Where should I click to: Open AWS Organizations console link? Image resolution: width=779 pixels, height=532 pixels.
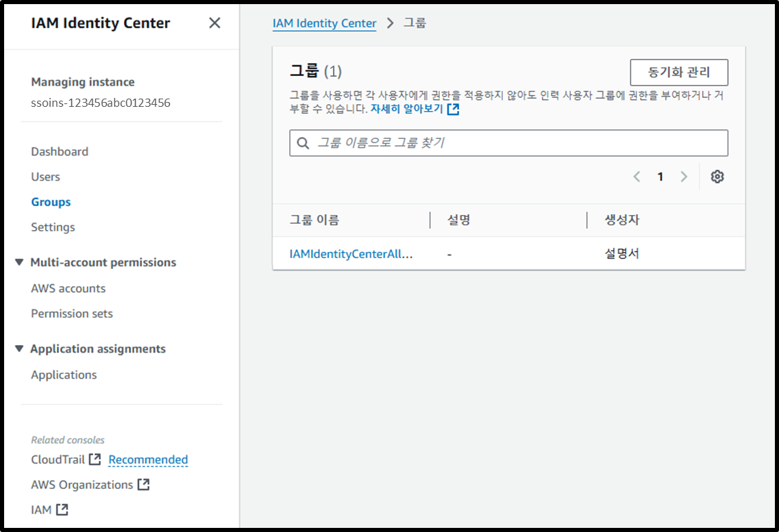(82, 485)
